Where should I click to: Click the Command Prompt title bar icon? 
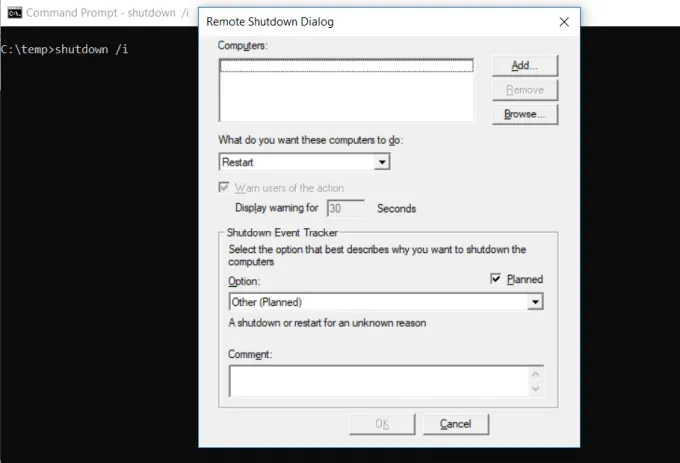pyautogui.click(x=14, y=13)
